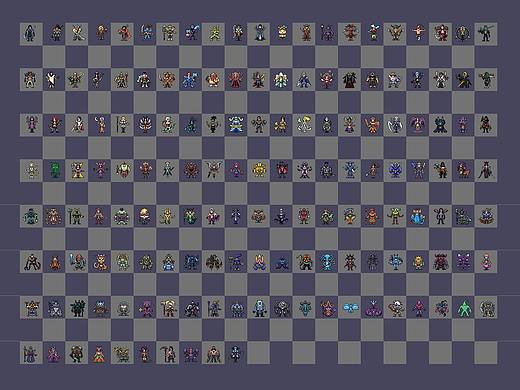Select the dark hooded figure sprite in top row
Screen dimensions: 520x390
(x=30, y=33)
